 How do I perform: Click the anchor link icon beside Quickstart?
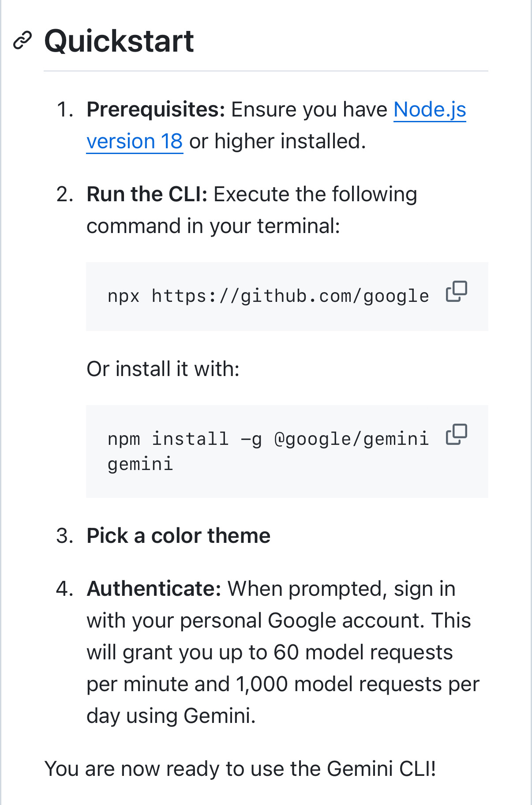point(22,41)
